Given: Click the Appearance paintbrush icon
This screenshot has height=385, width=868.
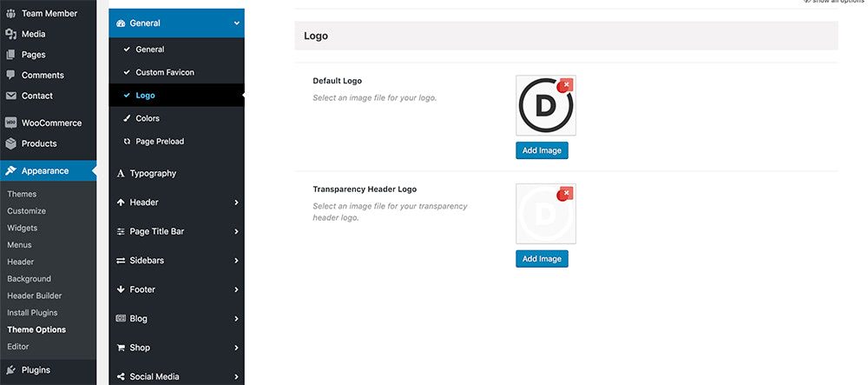Looking at the screenshot, I should coord(10,170).
